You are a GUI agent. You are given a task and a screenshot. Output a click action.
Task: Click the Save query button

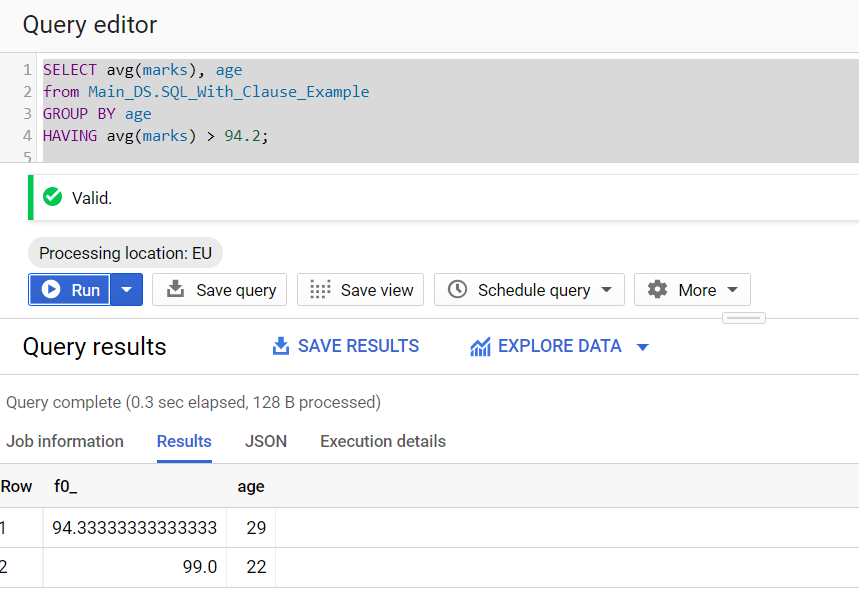[x=219, y=290]
